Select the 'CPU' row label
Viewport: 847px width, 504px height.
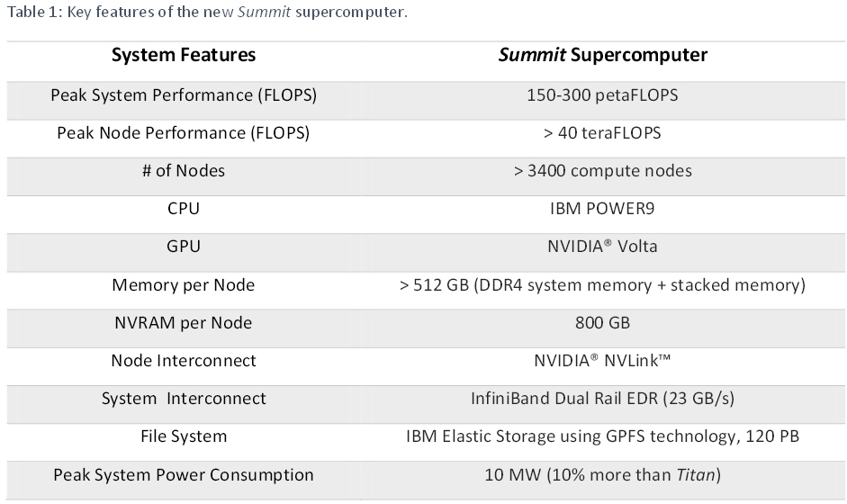pyautogui.click(x=184, y=209)
